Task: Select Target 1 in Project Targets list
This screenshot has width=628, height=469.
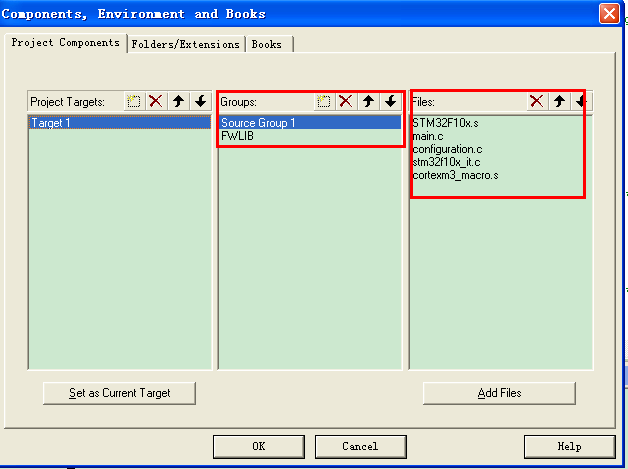Action: [120, 123]
